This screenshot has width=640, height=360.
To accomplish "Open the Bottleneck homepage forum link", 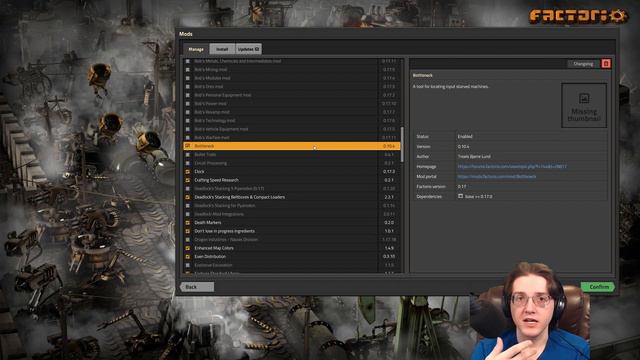I will (512, 167).
